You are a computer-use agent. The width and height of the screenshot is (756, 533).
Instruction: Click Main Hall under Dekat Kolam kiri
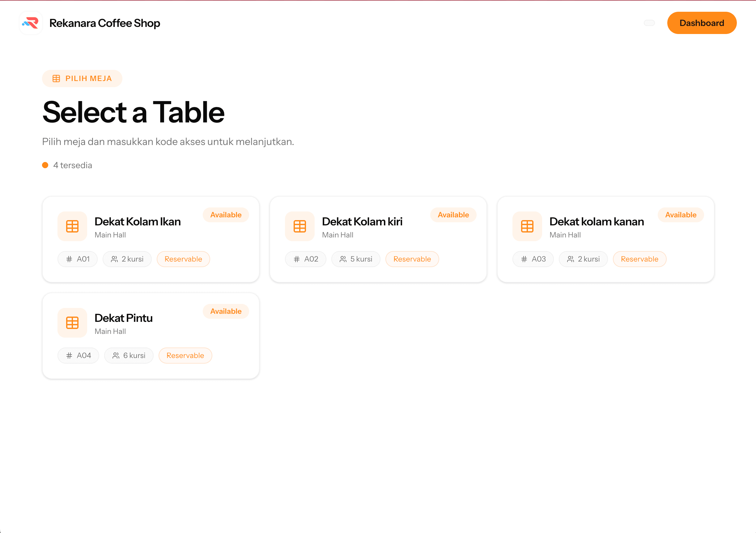[338, 235]
